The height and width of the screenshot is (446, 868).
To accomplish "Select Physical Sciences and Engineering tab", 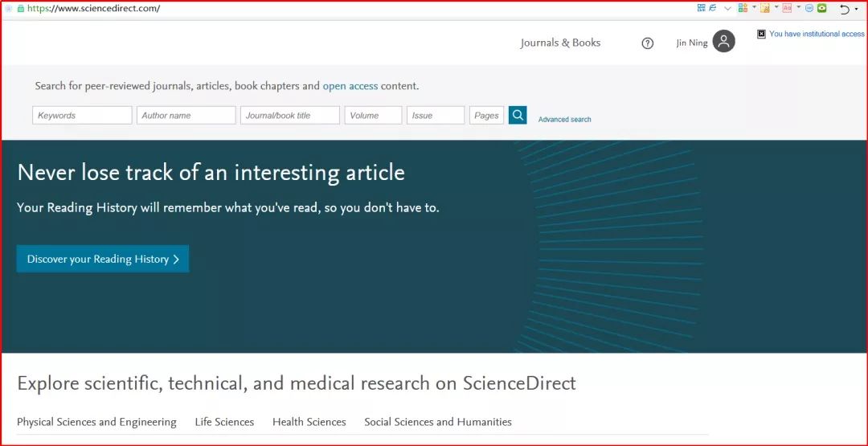I will click(x=96, y=422).
